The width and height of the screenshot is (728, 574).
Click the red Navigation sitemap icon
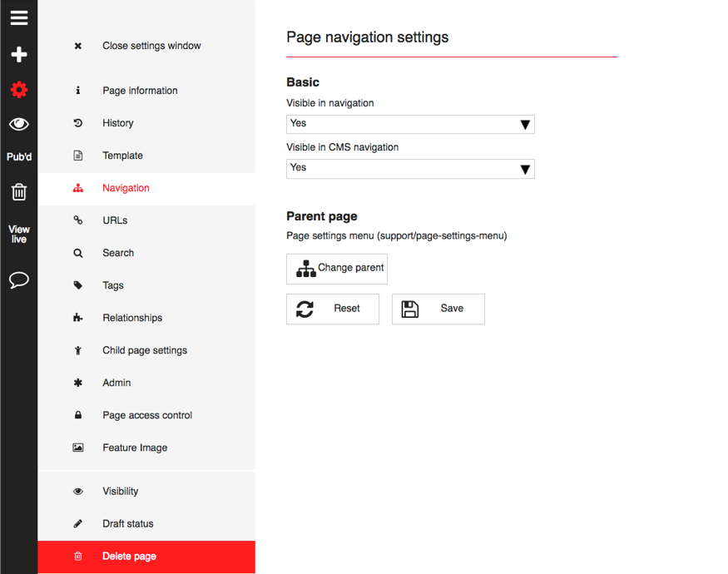click(78, 188)
